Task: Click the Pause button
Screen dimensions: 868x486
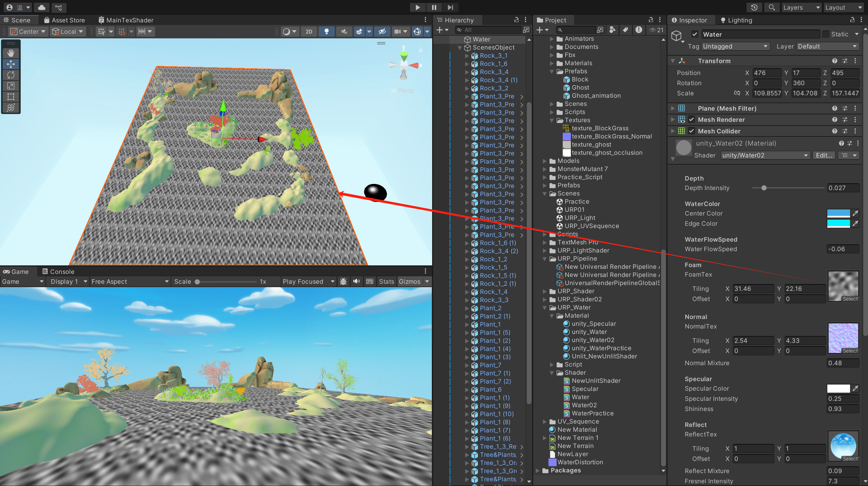Action: point(434,7)
